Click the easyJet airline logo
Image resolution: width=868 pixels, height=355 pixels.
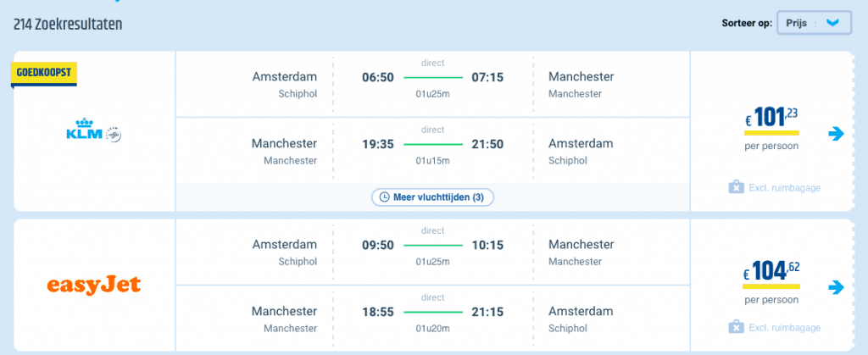(x=93, y=285)
